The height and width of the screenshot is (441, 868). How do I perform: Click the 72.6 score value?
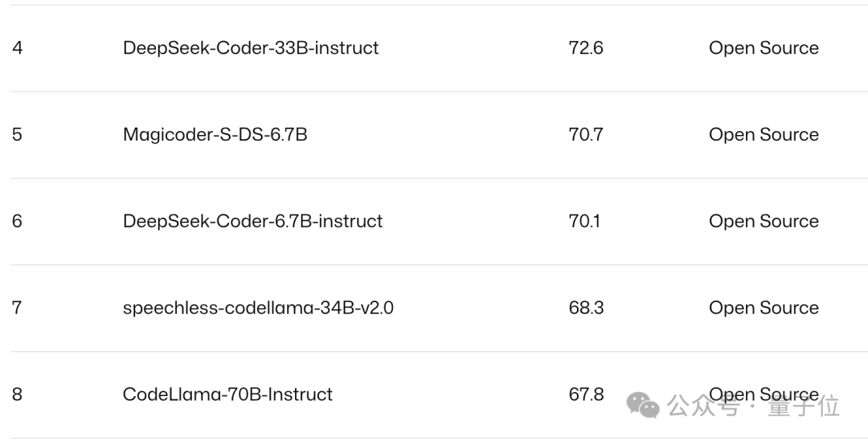coord(586,48)
